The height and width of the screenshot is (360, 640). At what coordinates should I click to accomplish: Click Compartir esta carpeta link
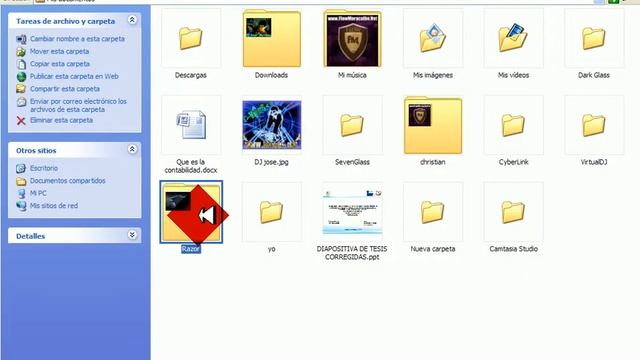[x=64, y=89]
